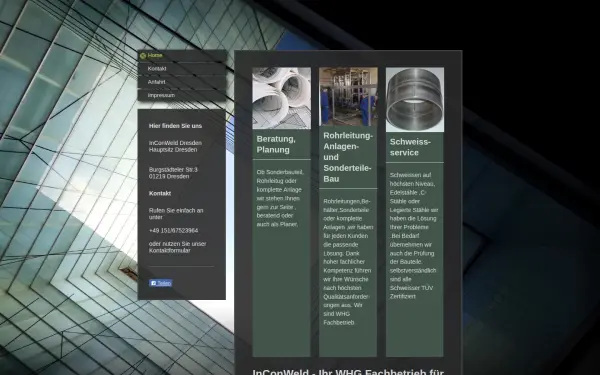Screen dimensions: 600x375
Task: Click the Schweissen auf höchsten Niveau paragraph
Action: [x=414, y=236]
